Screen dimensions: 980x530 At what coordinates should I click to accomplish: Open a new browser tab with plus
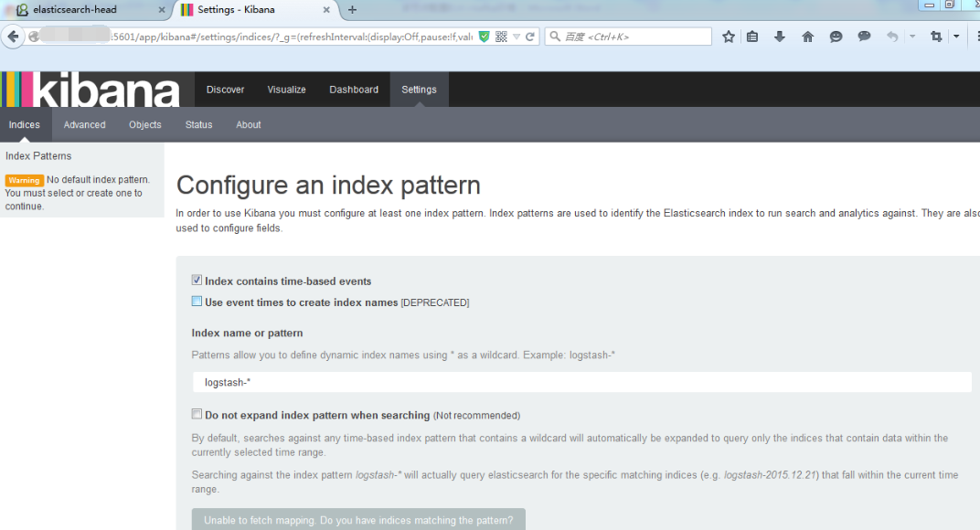(x=353, y=10)
